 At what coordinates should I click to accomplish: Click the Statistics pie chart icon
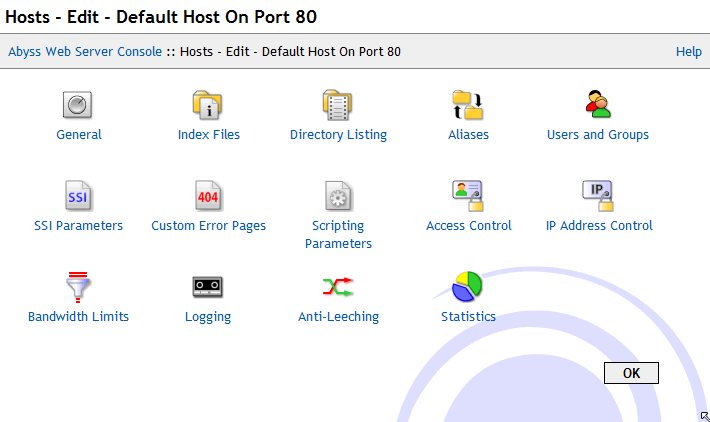coord(467,287)
